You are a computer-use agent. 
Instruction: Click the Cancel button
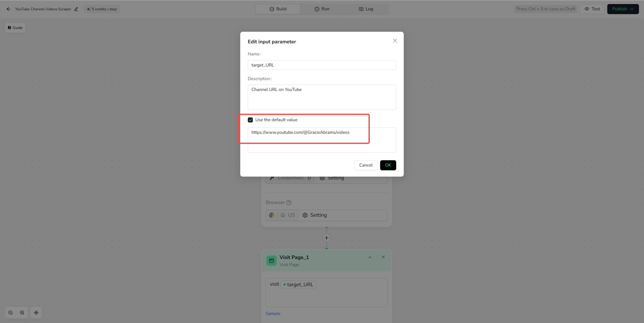click(x=366, y=165)
